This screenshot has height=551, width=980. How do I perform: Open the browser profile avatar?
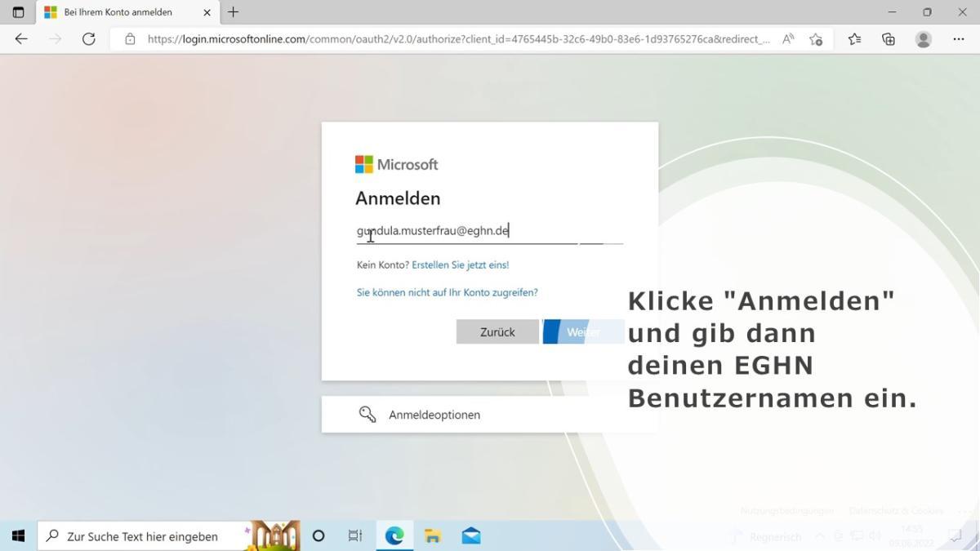pyautogui.click(x=924, y=39)
